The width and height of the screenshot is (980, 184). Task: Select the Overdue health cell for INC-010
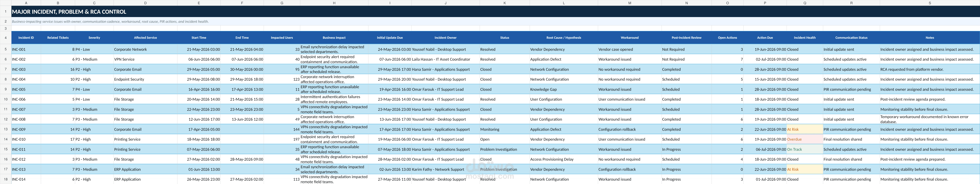tap(805, 140)
